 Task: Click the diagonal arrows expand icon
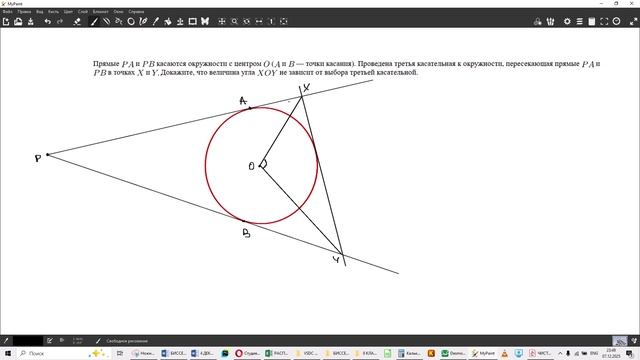click(633, 21)
